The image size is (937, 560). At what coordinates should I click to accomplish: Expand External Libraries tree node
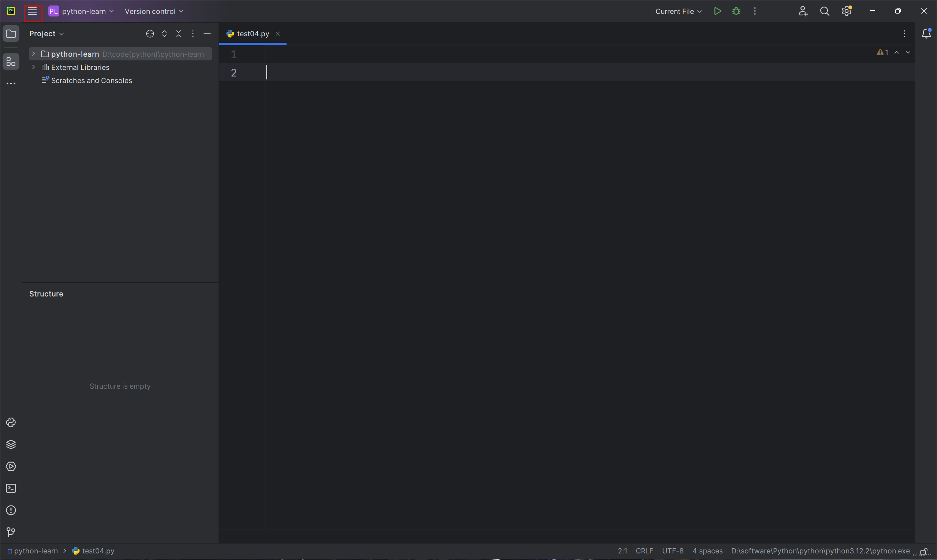(x=34, y=67)
